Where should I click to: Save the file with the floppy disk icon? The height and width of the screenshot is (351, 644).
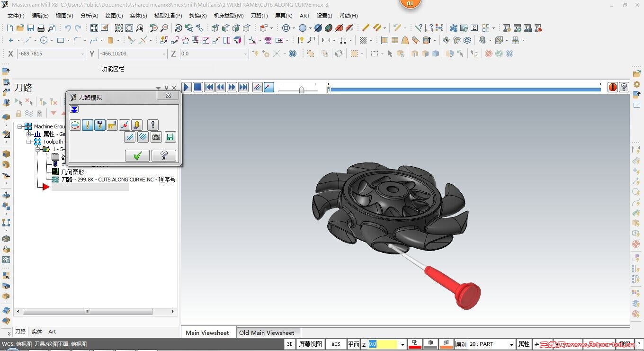point(31,28)
